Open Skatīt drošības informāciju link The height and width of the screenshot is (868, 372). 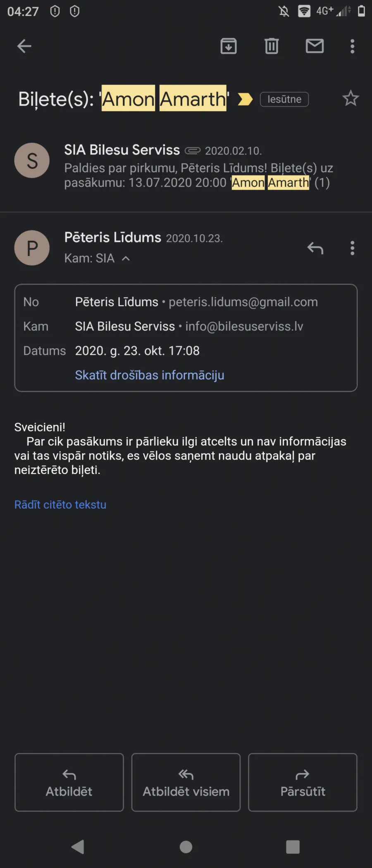pyautogui.click(x=150, y=375)
